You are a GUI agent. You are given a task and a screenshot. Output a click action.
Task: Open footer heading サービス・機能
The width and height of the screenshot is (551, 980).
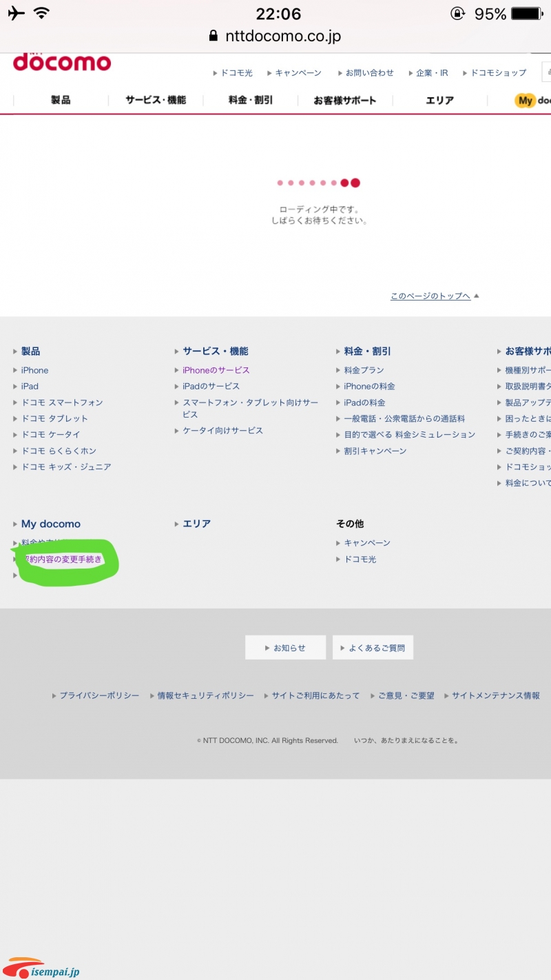[x=216, y=351]
